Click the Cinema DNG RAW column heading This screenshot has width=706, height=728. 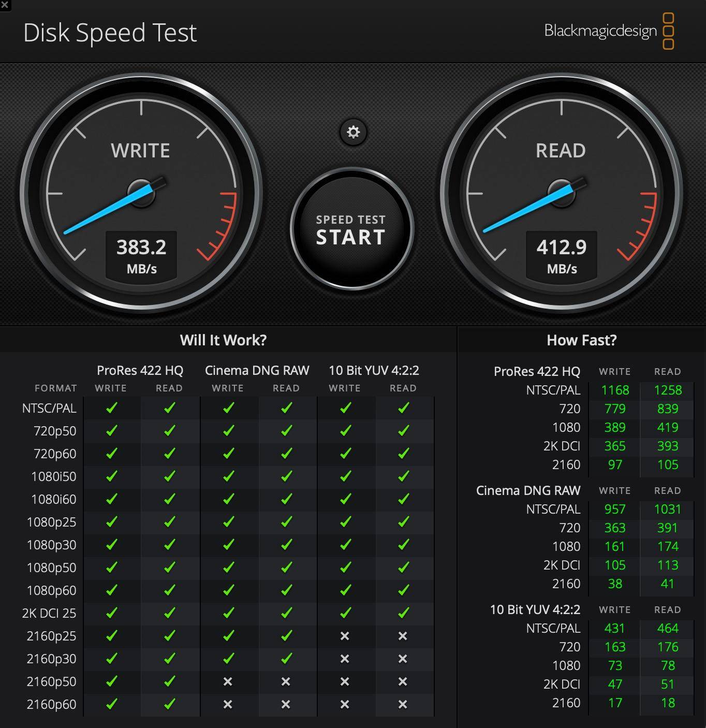[x=257, y=370]
